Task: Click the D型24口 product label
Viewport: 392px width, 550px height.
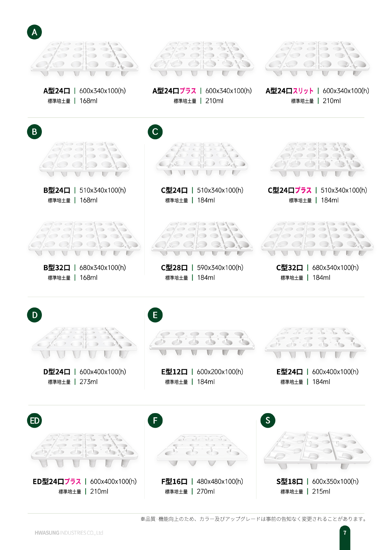Action: click(x=57, y=372)
